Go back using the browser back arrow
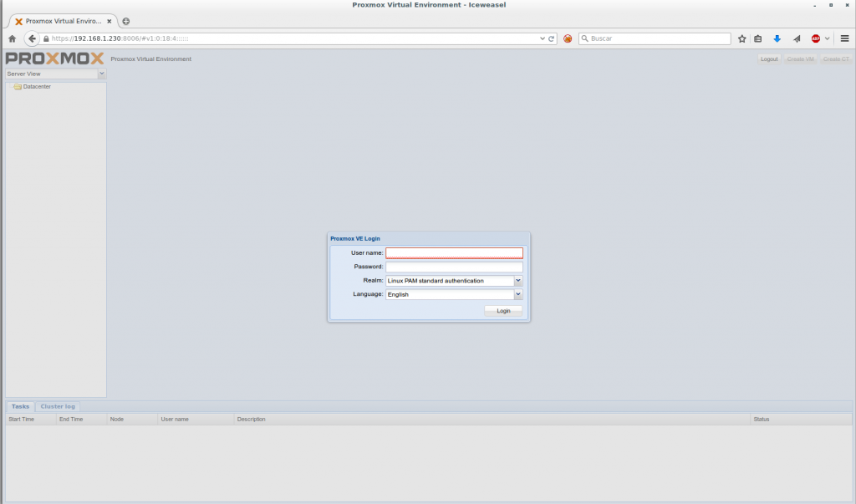 (32, 38)
